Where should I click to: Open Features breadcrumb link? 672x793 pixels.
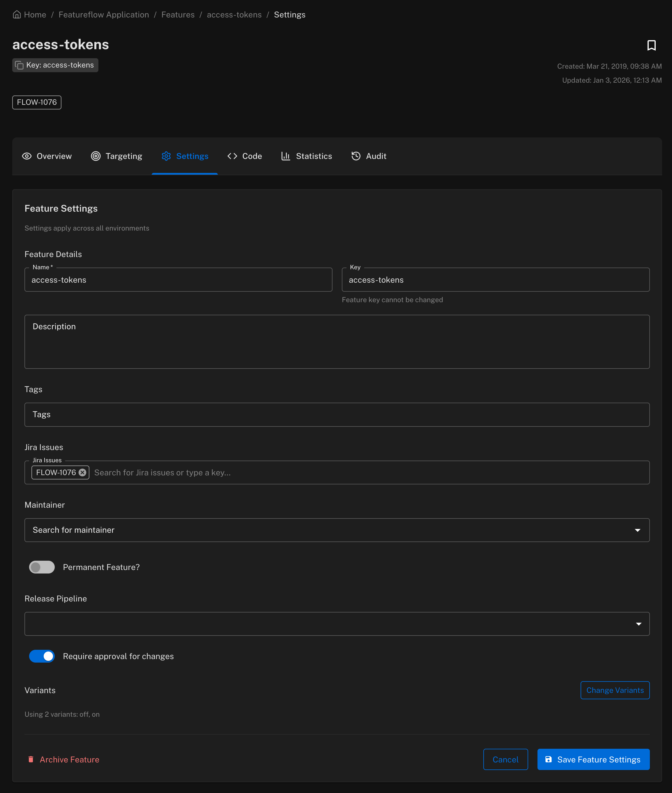coord(178,15)
